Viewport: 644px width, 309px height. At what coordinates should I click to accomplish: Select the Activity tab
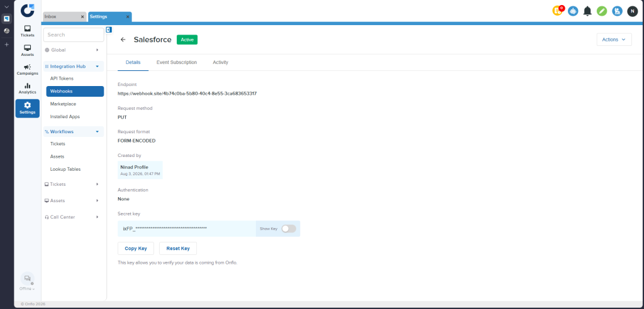coord(221,62)
